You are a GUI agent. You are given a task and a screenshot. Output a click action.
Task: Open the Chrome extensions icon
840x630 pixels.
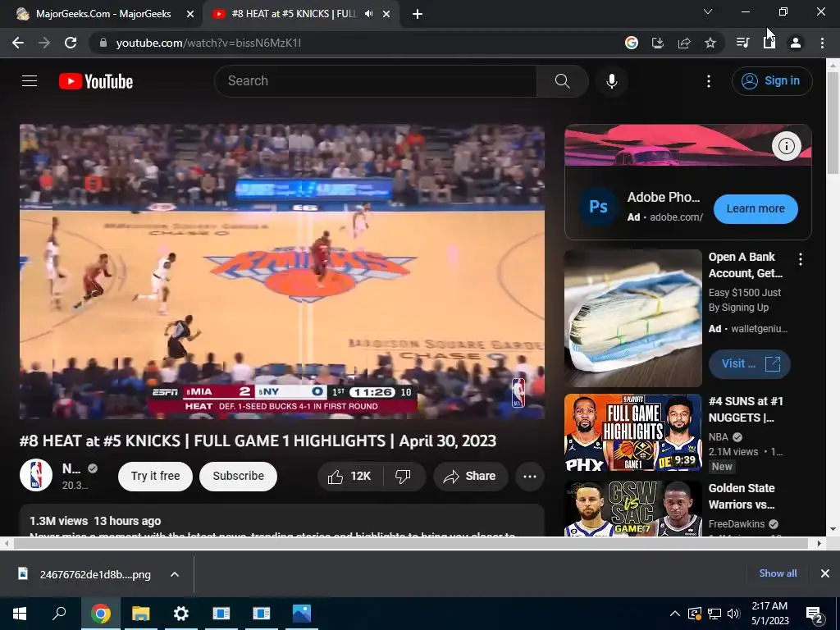coord(769,43)
